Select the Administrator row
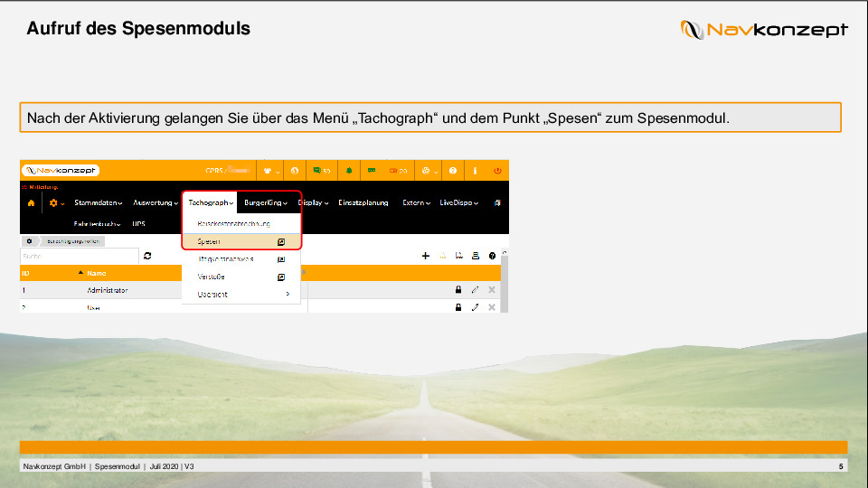868x488 pixels. click(x=260, y=290)
